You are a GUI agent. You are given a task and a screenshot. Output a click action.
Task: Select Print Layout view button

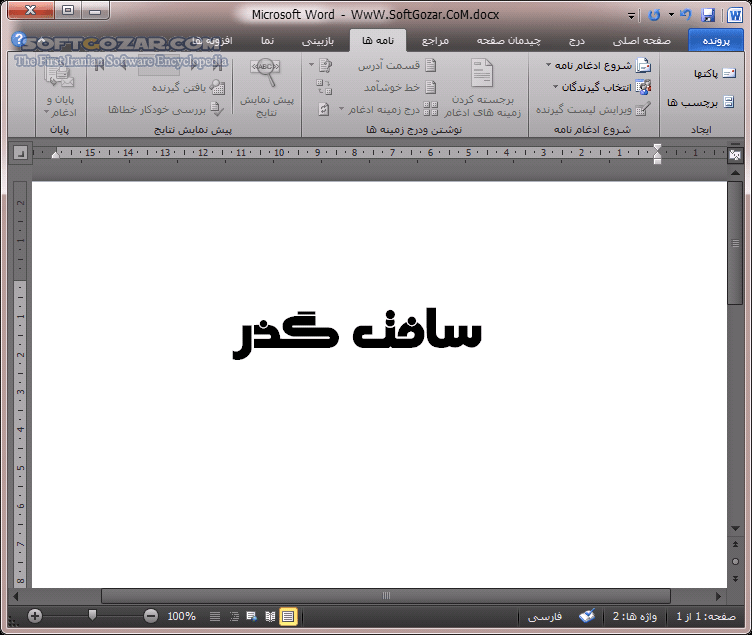[x=288, y=616]
